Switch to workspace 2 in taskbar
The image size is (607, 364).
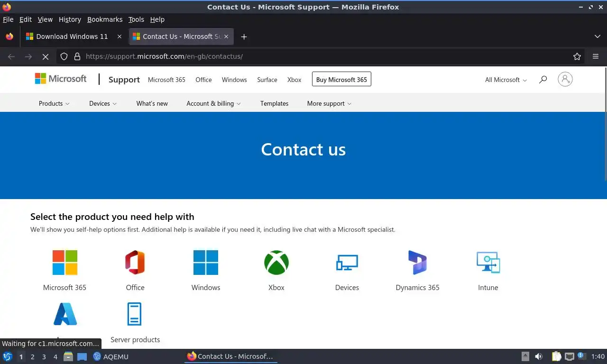coord(32,356)
